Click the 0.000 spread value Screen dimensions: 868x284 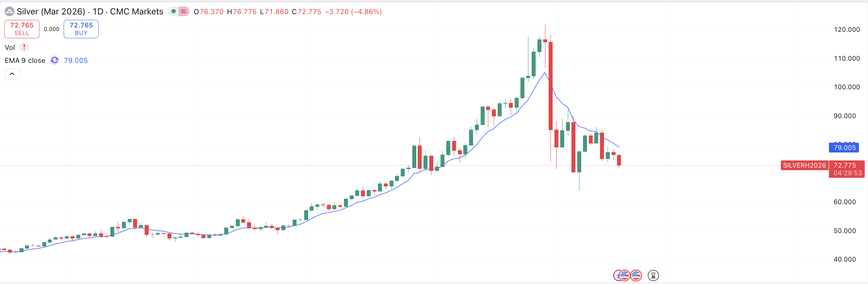click(51, 29)
